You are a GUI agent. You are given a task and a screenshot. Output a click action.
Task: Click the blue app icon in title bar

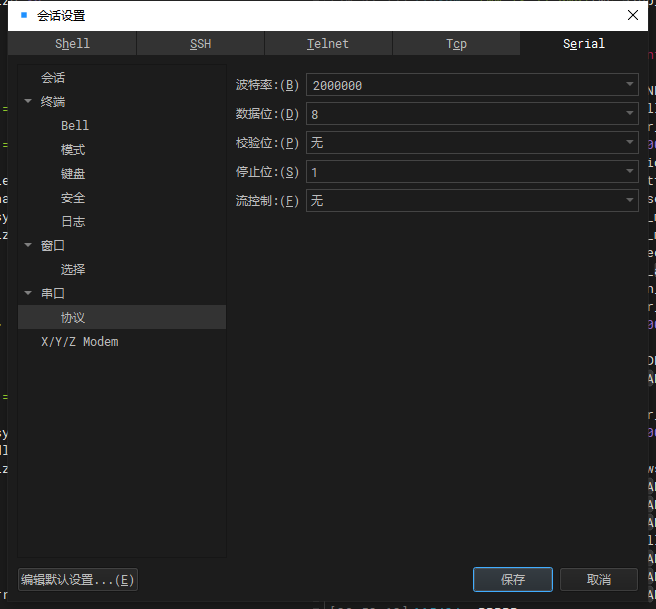pos(24,15)
